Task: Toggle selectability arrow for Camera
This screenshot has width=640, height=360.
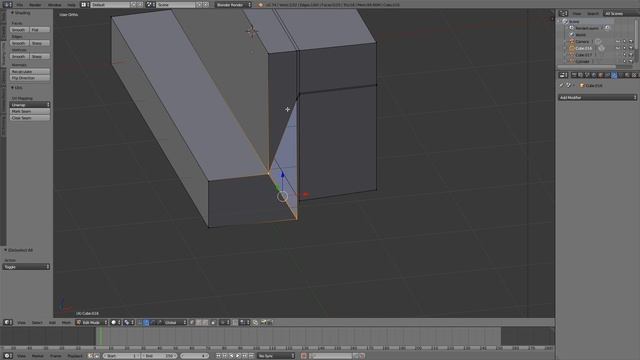Action: tap(624, 42)
